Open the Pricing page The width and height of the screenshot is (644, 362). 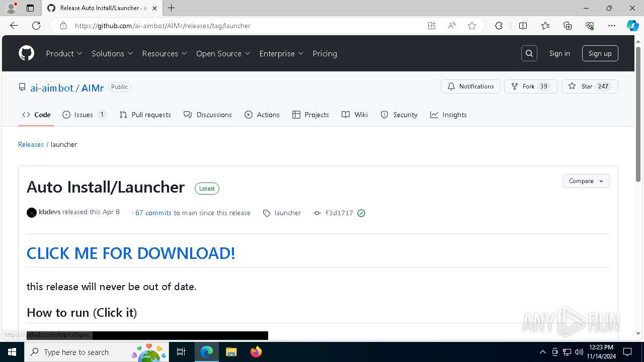tap(325, 53)
